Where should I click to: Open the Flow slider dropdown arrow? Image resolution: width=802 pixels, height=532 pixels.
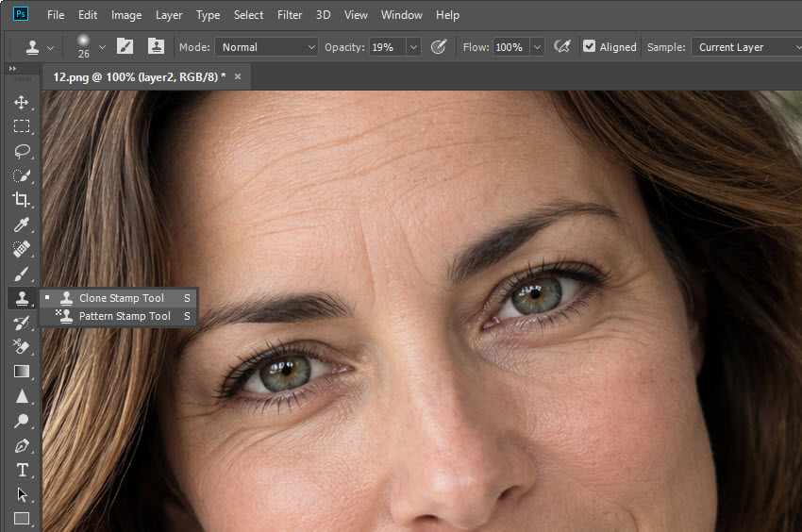coord(537,47)
